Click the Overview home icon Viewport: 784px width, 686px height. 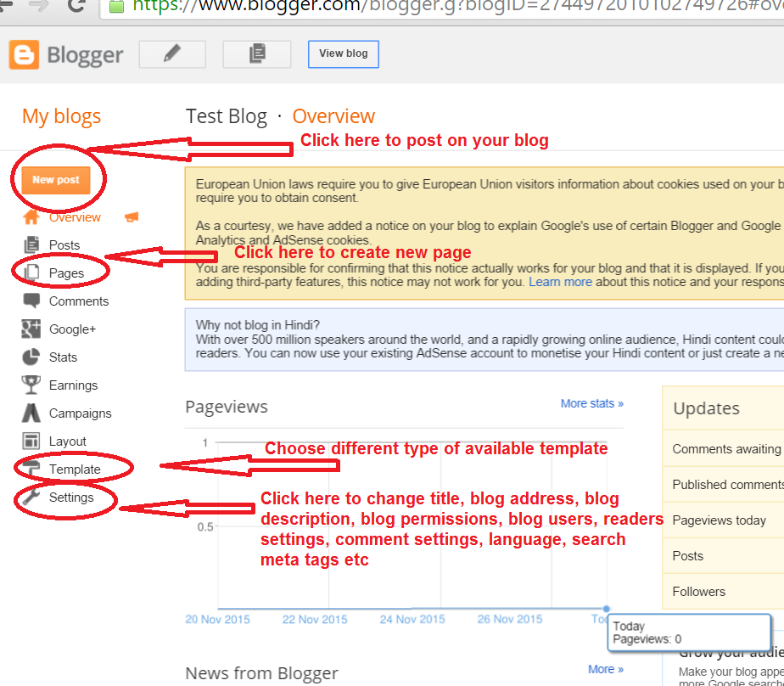(x=31, y=217)
